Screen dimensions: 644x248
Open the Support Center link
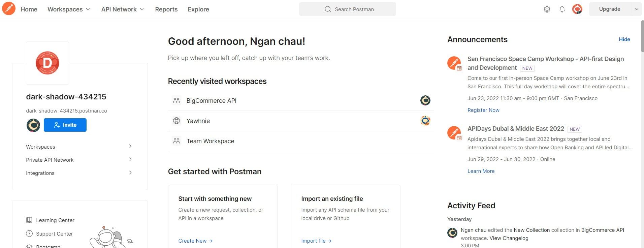pos(55,234)
